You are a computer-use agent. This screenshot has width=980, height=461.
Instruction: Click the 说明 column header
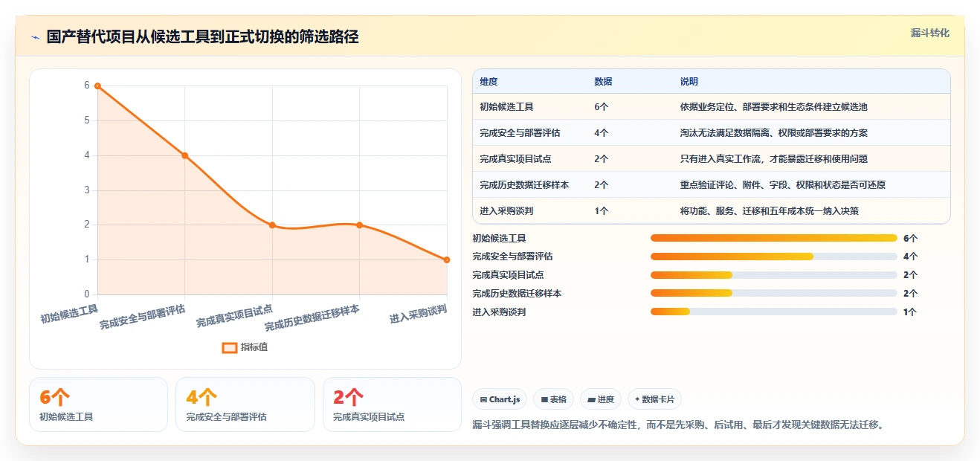tap(689, 82)
